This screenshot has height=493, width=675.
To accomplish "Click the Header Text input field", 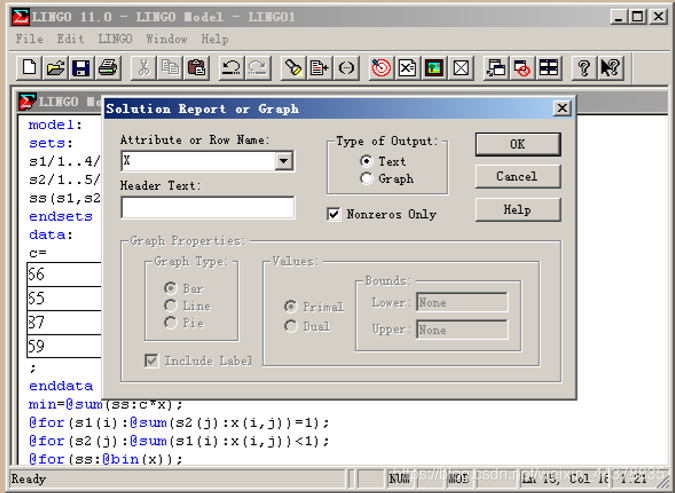I will tap(208, 208).
